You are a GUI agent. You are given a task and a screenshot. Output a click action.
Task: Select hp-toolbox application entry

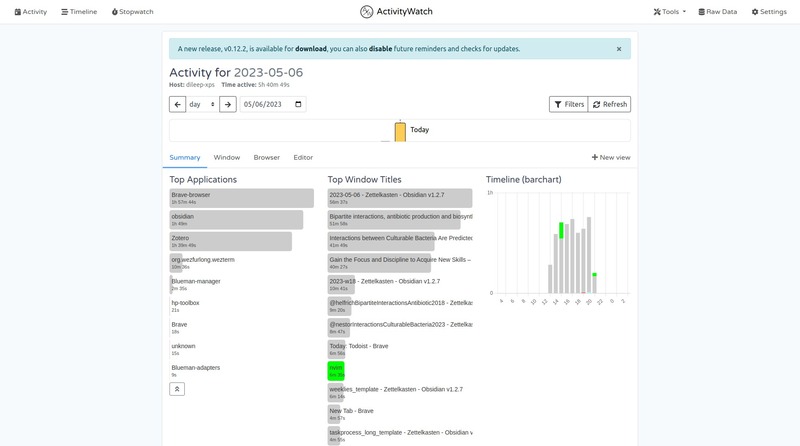click(185, 306)
